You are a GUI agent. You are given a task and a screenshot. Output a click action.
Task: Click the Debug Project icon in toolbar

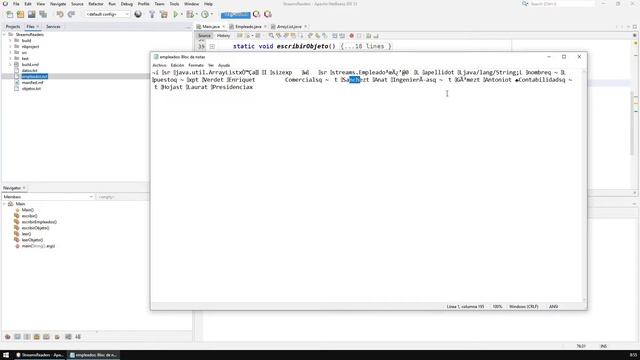(x=189, y=14)
